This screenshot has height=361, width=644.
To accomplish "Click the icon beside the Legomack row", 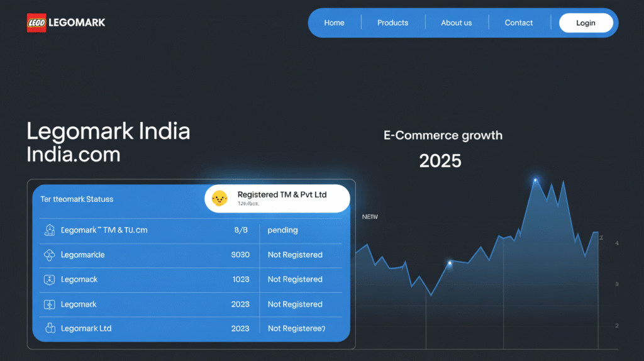I will coord(49,280).
